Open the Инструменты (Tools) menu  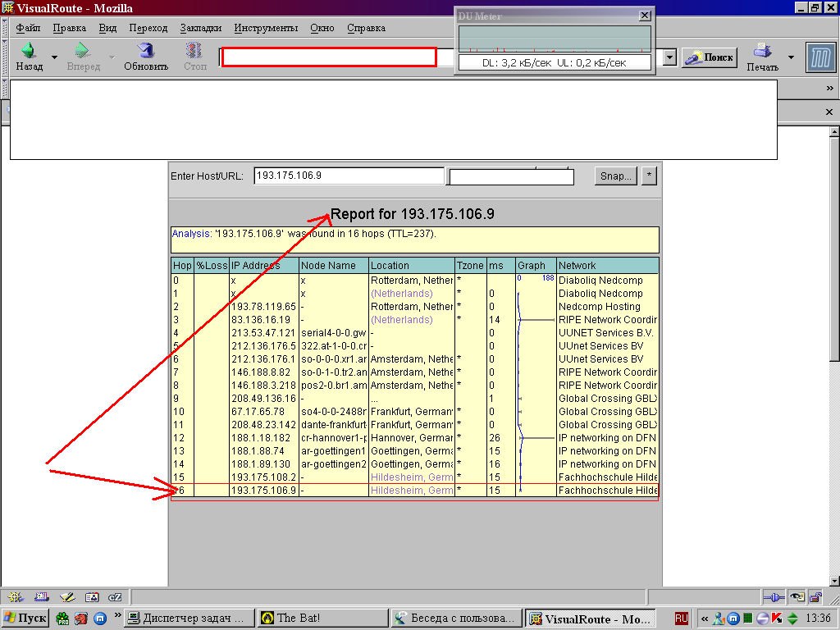(x=266, y=28)
